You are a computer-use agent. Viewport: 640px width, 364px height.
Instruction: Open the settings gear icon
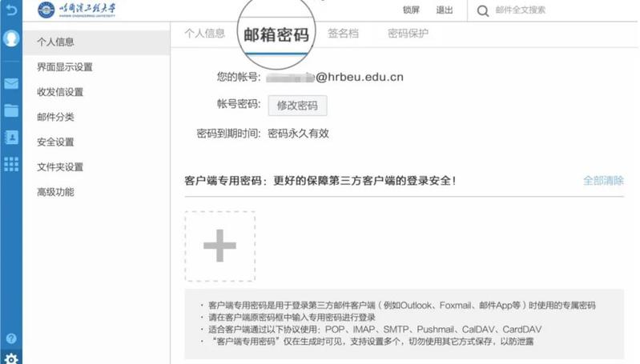click(x=11, y=358)
